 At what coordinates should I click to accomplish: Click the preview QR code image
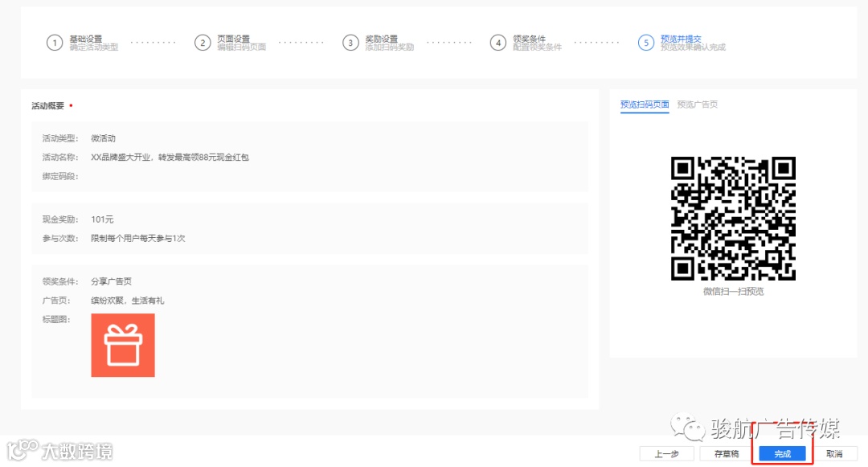(x=733, y=219)
